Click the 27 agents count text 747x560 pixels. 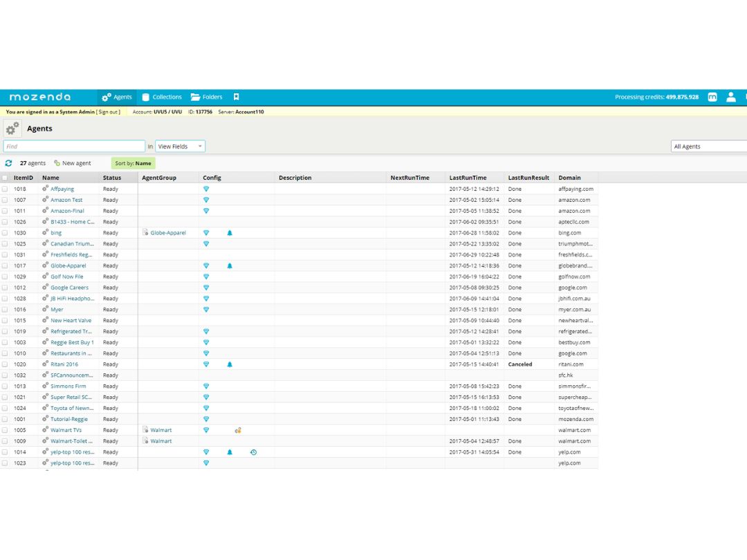pyautogui.click(x=33, y=163)
